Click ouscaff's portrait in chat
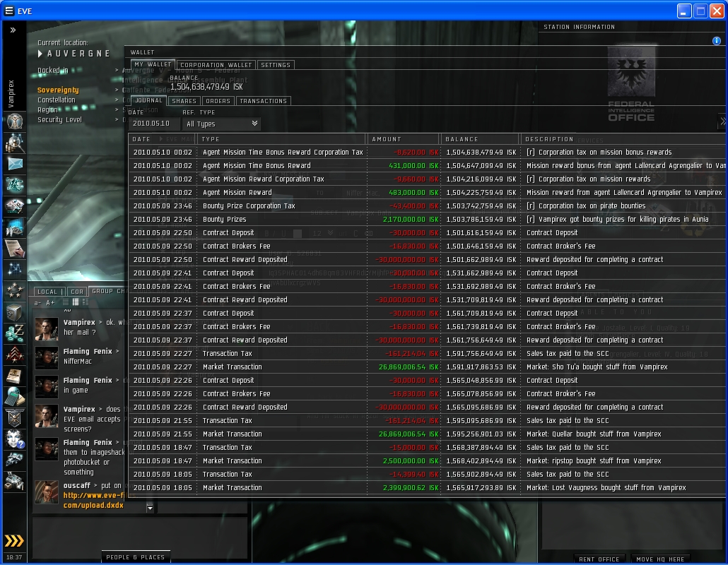 pyautogui.click(x=47, y=492)
